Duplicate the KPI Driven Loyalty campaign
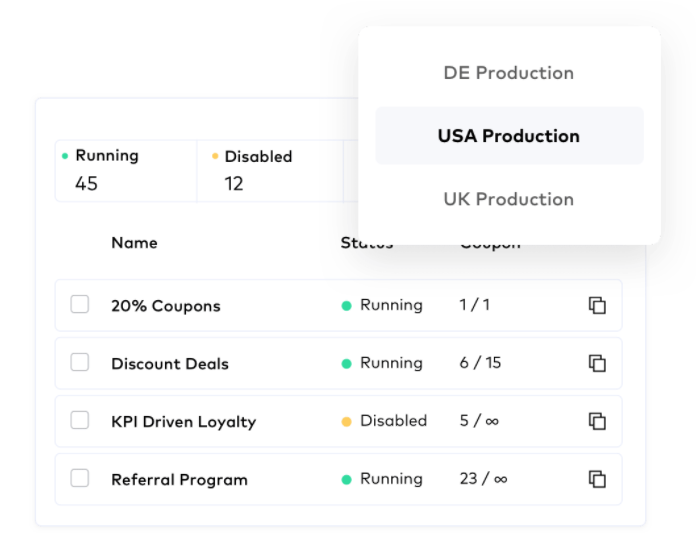 pyautogui.click(x=597, y=421)
